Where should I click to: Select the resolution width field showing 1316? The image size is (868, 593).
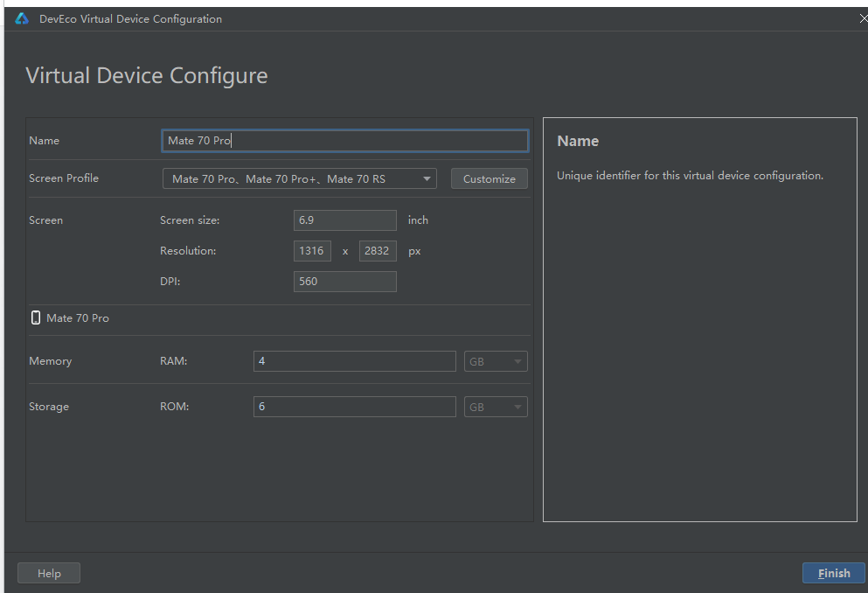click(x=312, y=251)
